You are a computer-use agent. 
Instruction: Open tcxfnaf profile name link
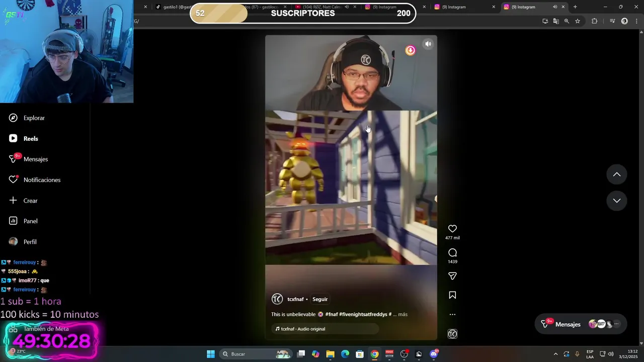tap(295, 299)
